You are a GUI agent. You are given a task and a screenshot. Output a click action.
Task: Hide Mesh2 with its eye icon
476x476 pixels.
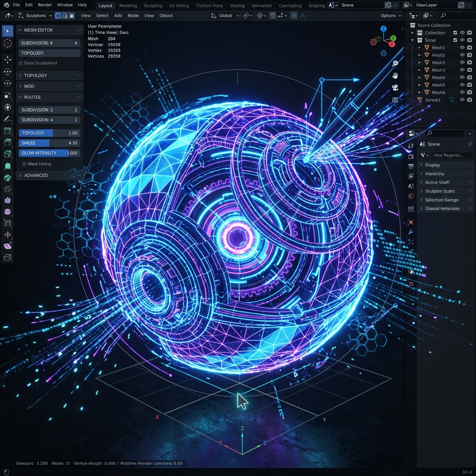463,55
